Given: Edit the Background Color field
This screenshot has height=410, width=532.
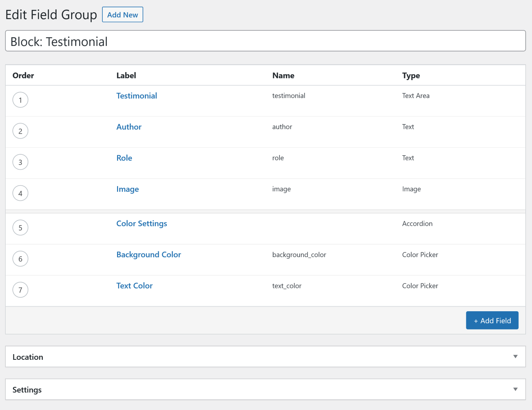Looking at the screenshot, I should (149, 254).
